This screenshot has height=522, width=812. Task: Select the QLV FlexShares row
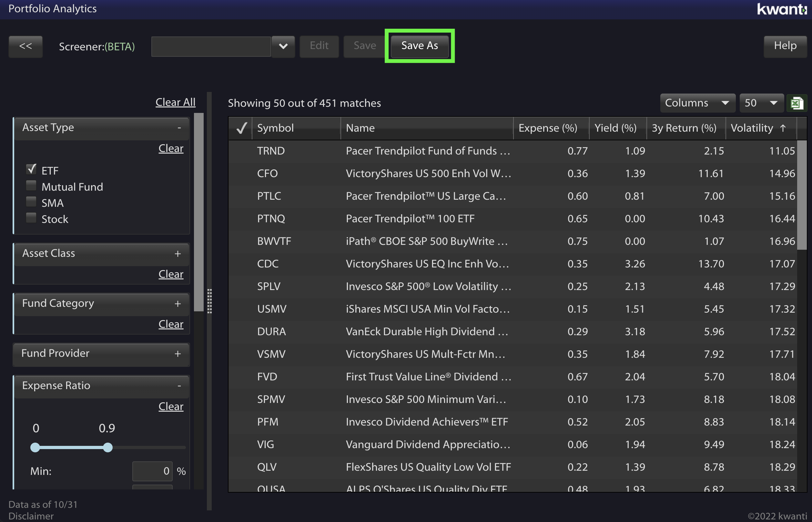tap(512, 467)
